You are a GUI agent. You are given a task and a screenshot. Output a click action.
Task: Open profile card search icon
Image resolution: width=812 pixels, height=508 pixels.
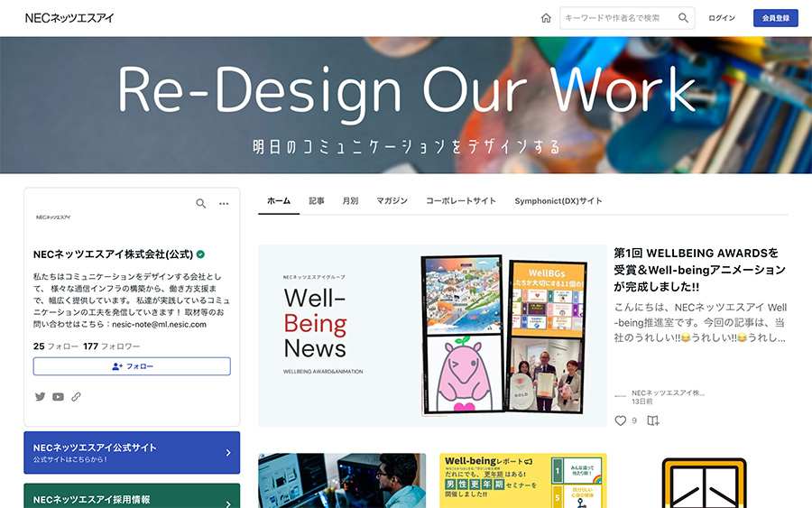pos(201,204)
